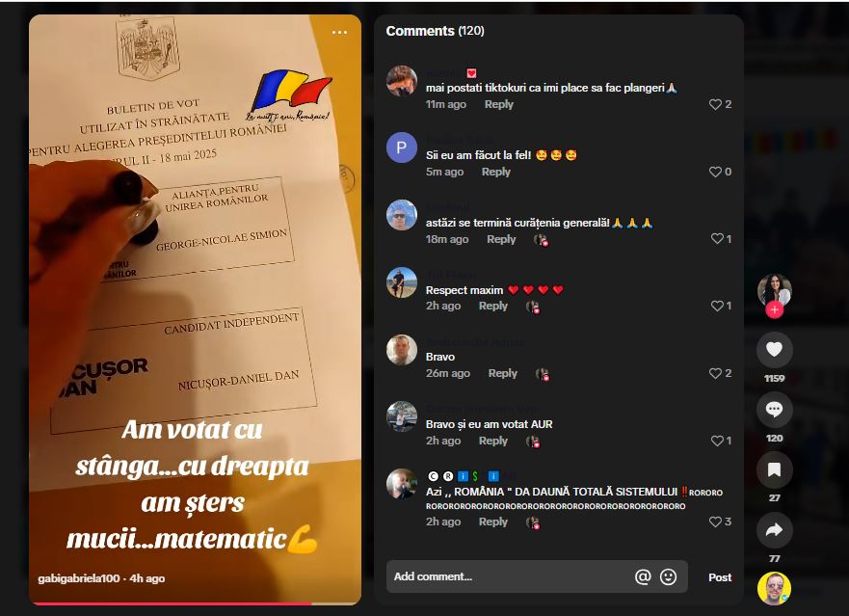Screen dimensions: 849x616
Task: Open comments via the speech bubble icon
Action: click(774, 410)
